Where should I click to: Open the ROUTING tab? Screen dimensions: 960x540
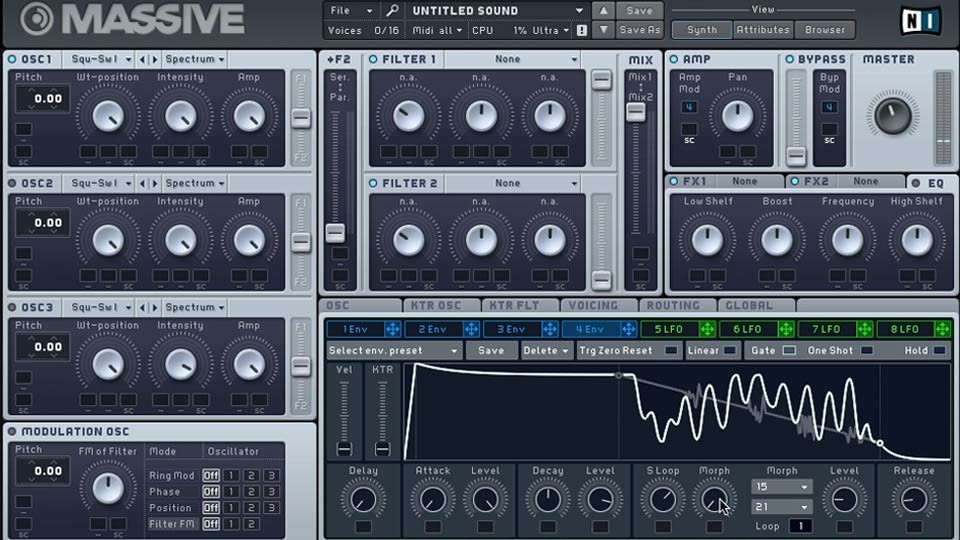point(673,305)
